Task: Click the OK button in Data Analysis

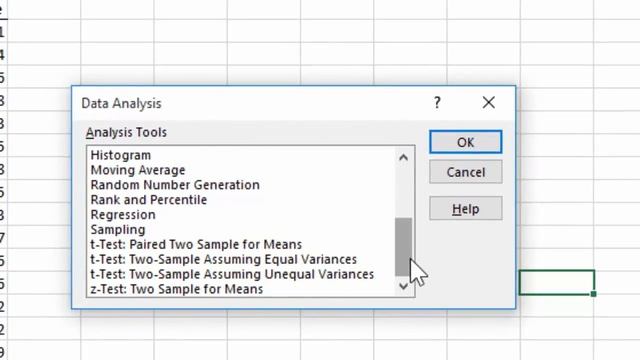Action: [465, 142]
